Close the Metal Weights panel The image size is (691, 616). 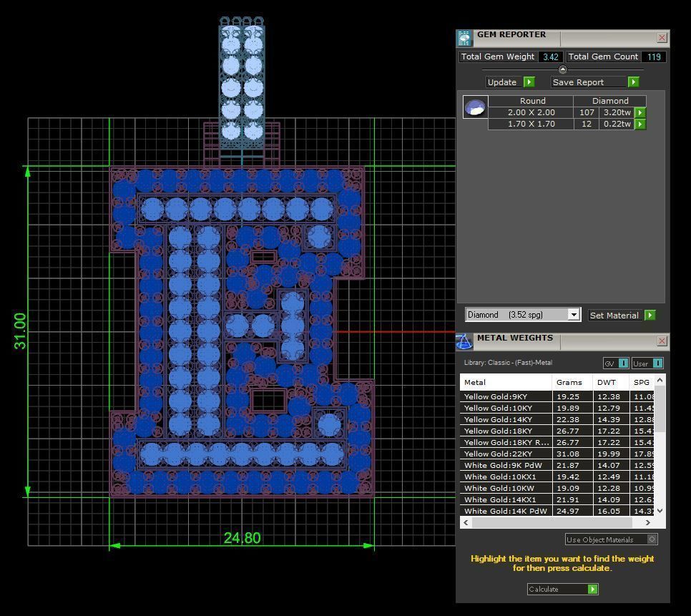click(662, 341)
